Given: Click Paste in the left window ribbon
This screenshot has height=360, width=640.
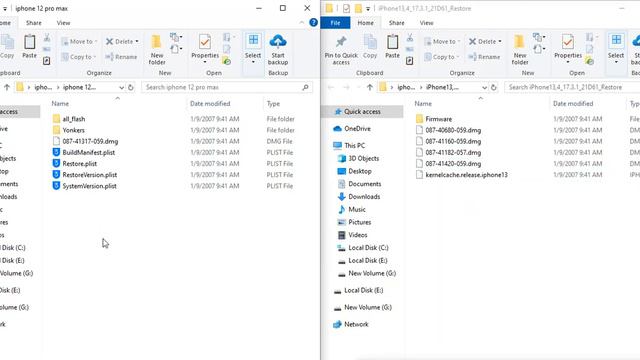Looking at the screenshot, I should point(29,47).
